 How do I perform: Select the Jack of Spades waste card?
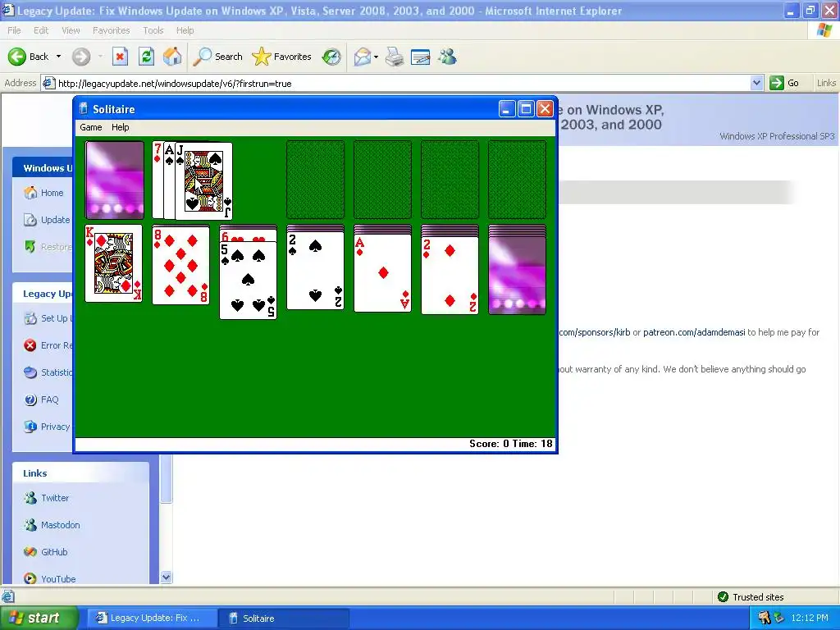tap(203, 181)
